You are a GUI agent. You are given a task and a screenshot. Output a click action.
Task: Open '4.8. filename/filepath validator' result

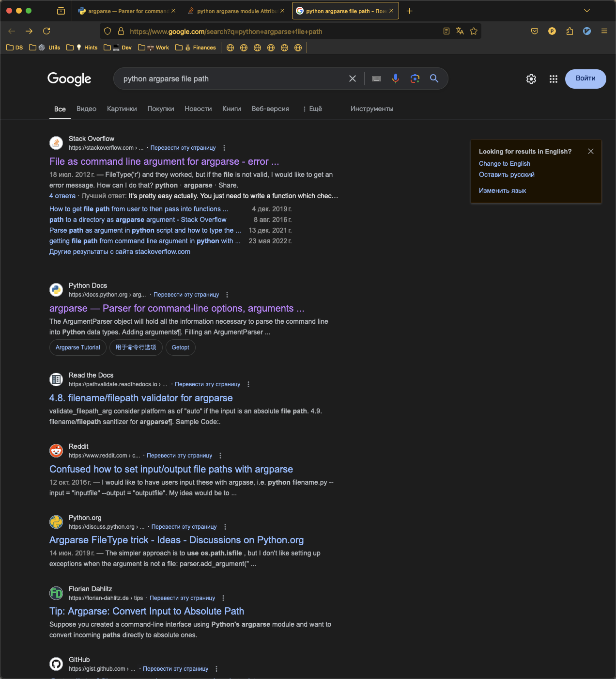click(141, 398)
